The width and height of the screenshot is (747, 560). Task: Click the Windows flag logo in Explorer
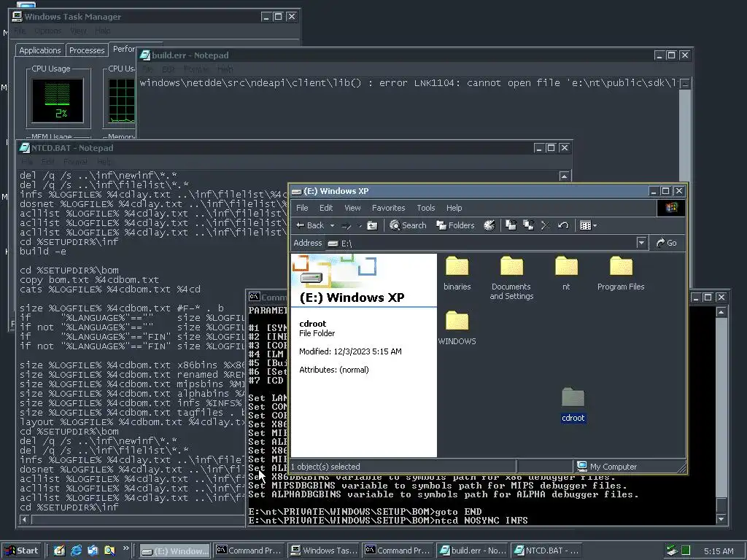pyautogui.click(x=671, y=208)
